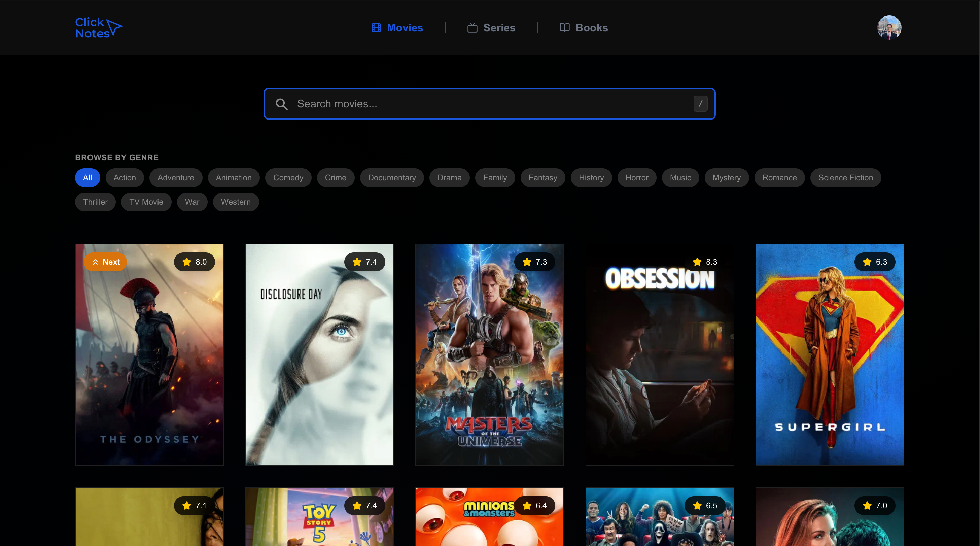Image resolution: width=980 pixels, height=546 pixels.
Task: Filter movies by Crime genre
Action: click(336, 178)
